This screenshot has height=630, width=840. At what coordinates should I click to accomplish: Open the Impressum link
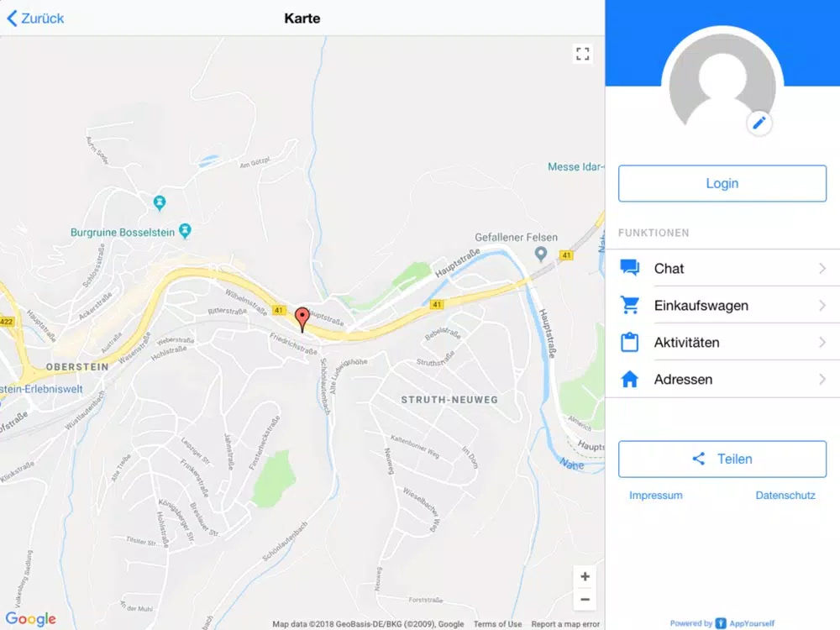click(656, 495)
